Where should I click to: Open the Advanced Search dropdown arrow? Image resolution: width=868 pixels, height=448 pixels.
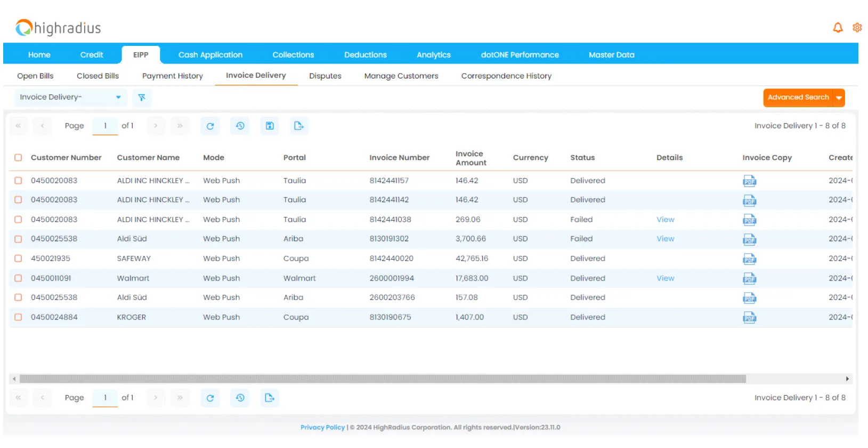(839, 98)
